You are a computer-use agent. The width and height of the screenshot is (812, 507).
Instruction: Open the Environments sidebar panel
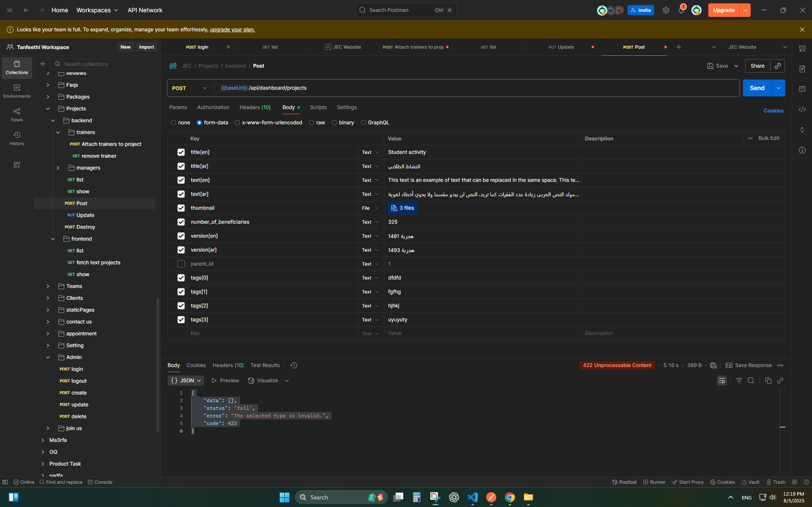click(x=17, y=91)
